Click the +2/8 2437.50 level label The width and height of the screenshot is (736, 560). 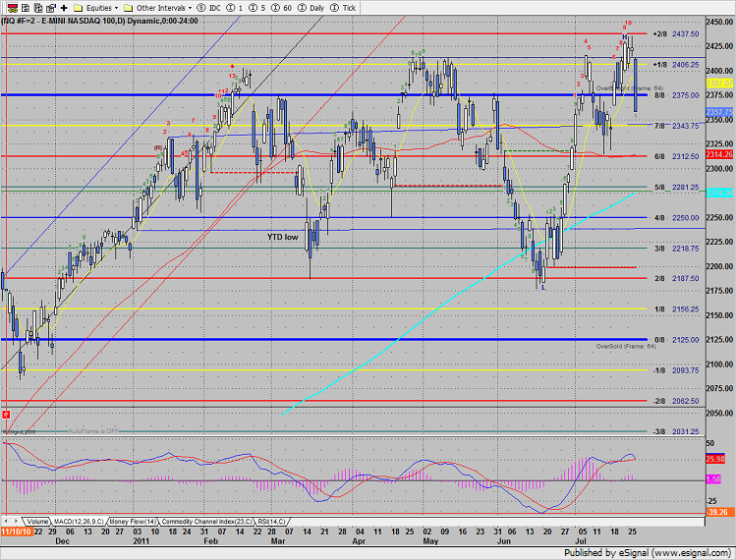[675, 33]
